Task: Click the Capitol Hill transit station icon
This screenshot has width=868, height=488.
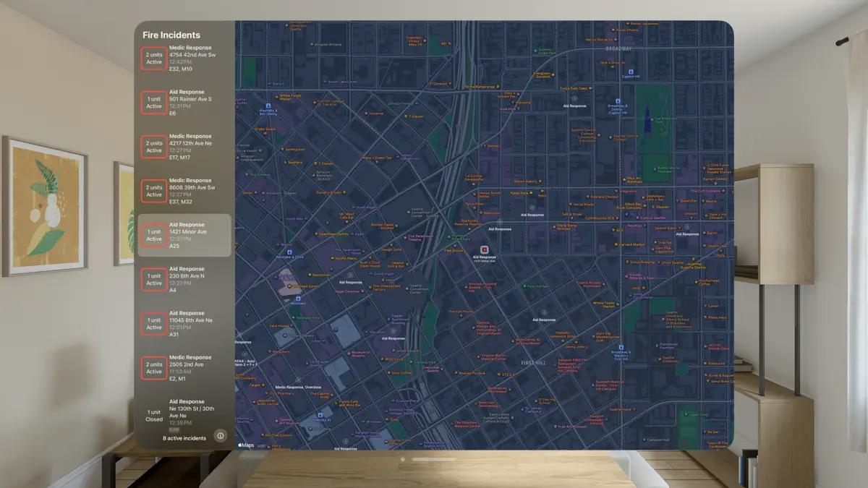Action: [x=618, y=100]
